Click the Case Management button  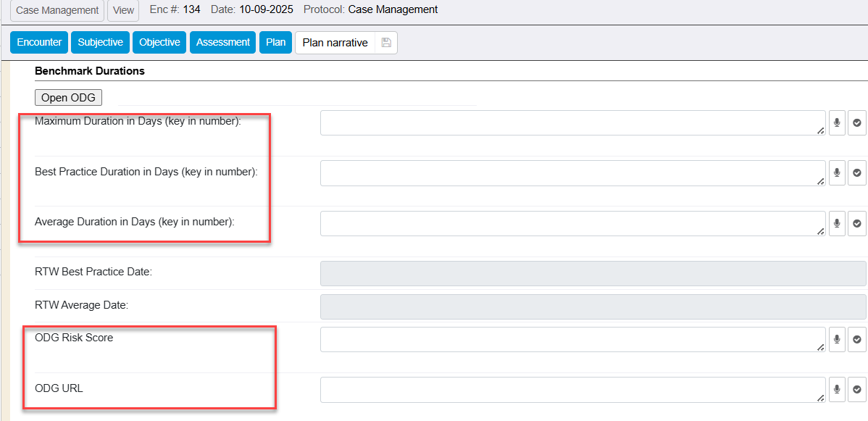click(57, 10)
